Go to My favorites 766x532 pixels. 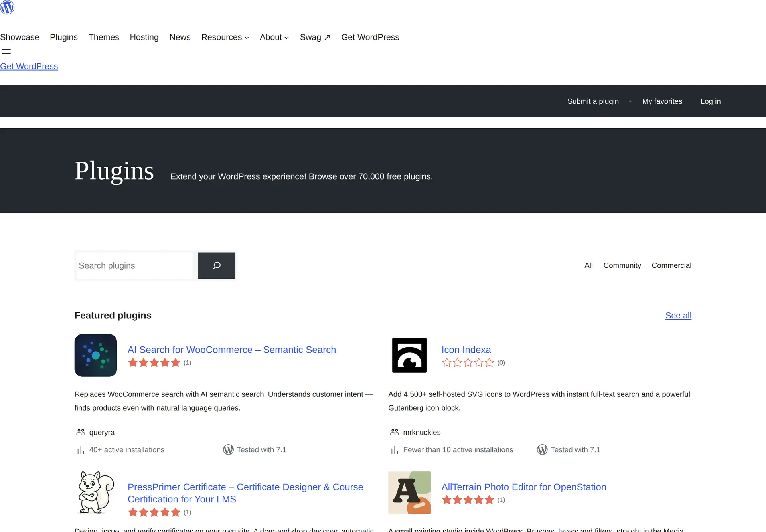pyautogui.click(x=662, y=101)
